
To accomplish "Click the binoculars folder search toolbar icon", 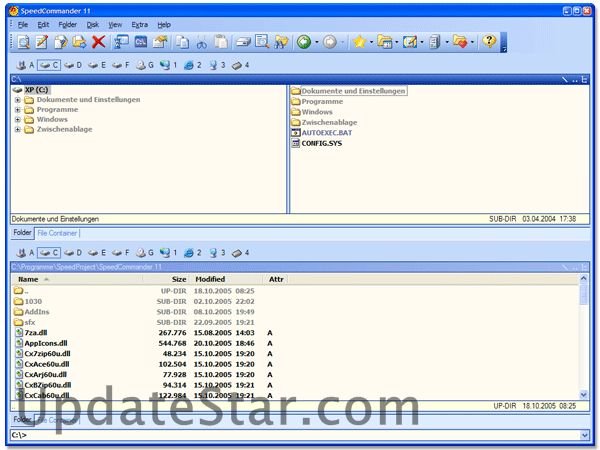I will pyautogui.click(x=281, y=42).
